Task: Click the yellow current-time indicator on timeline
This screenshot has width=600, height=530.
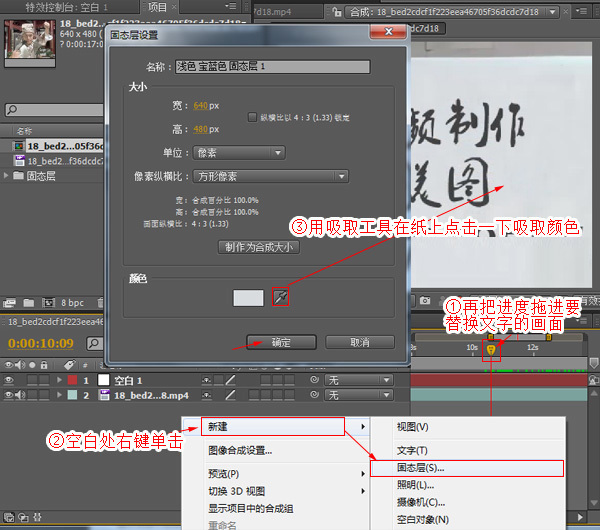Action: pos(491,349)
